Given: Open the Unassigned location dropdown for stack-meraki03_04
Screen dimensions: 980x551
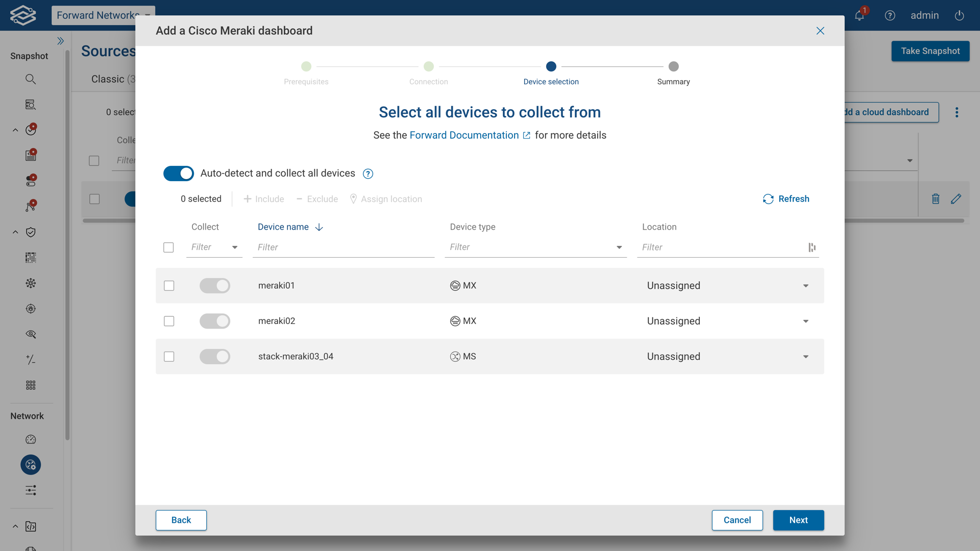Looking at the screenshot, I should point(805,357).
